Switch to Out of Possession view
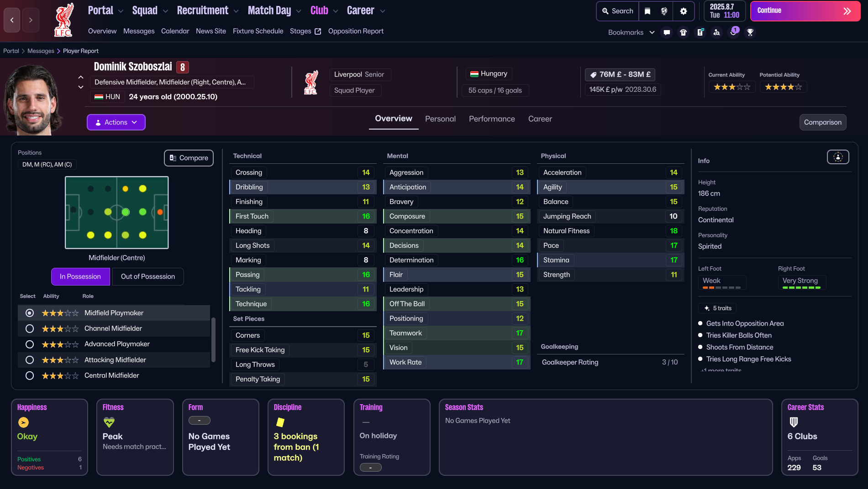This screenshot has width=868, height=489. pos(147,276)
